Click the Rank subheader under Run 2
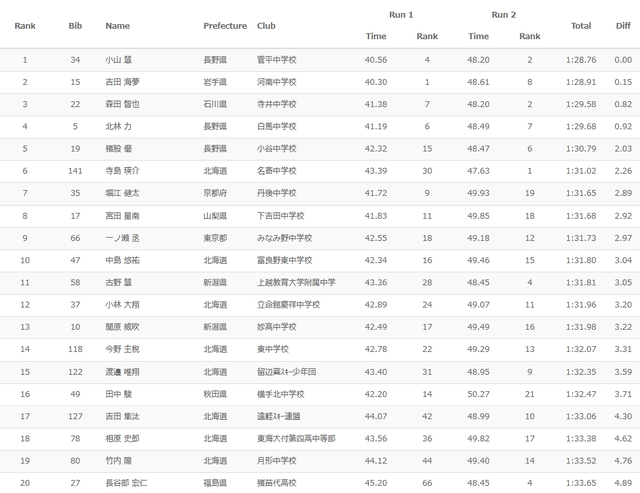This screenshot has height=493, width=640. [x=529, y=36]
